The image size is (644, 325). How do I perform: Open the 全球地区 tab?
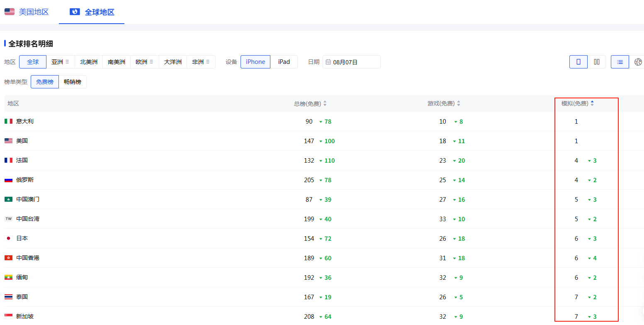[x=92, y=12]
